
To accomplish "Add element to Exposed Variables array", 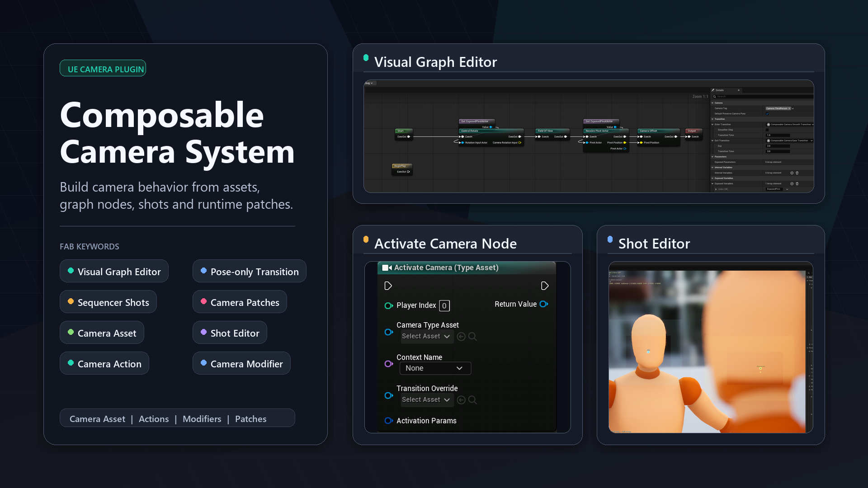I will [792, 183].
